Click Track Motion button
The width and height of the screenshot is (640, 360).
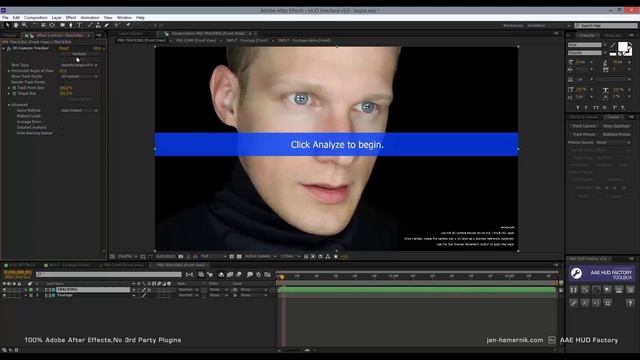584,134
